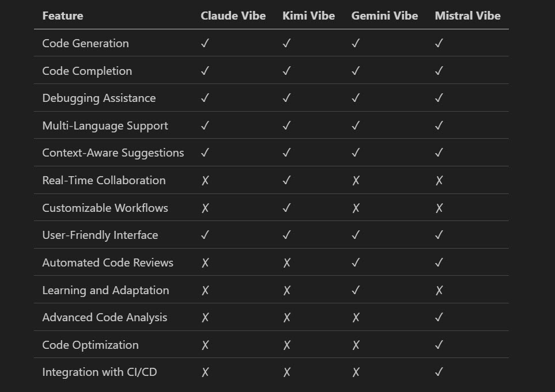Image resolution: width=555 pixels, height=392 pixels.
Task: Click the Context-Aware Suggestions row label
Action: point(113,153)
